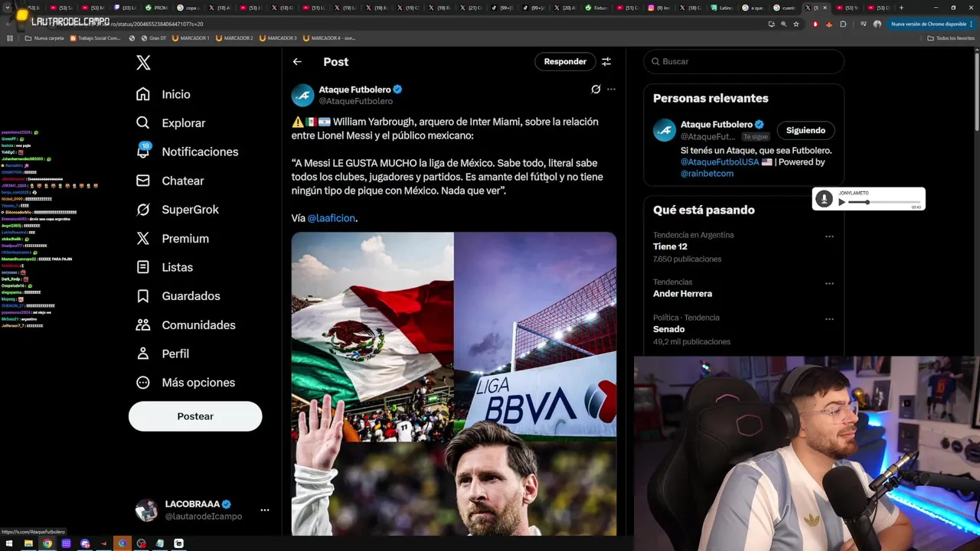Open Chrome profile avatar
This screenshot has width=980, height=551.
coord(877,24)
